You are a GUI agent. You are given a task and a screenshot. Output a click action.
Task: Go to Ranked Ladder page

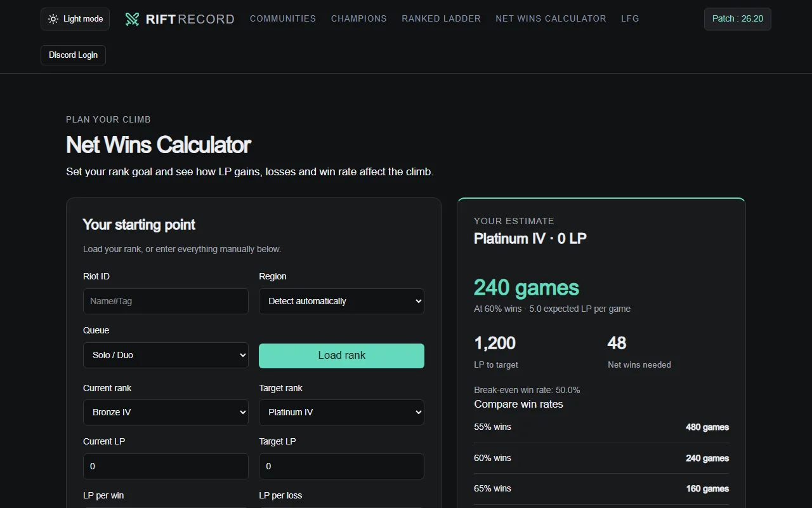click(441, 18)
